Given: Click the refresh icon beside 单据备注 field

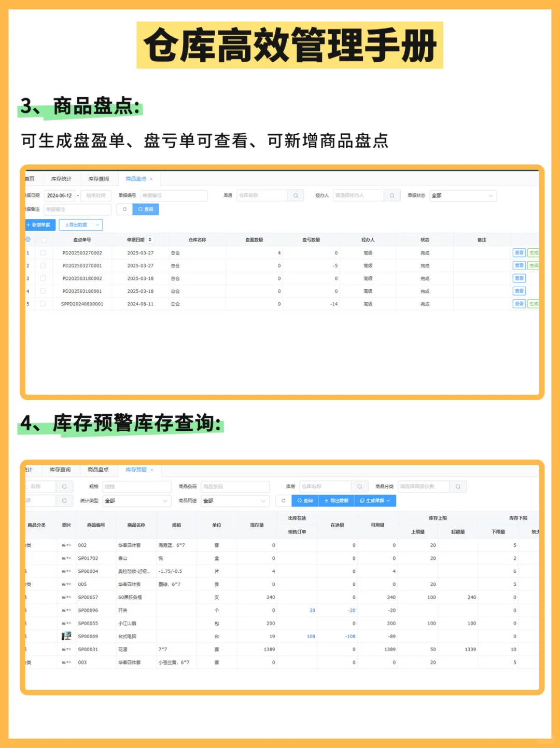Looking at the screenshot, I should [x=125, y=209].
